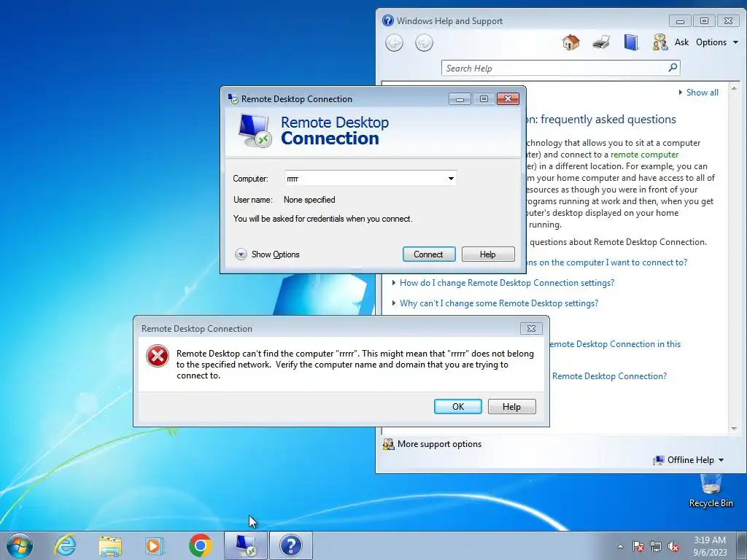Click the Forward arrow in Windows Help
This screenshot has width=747, height=560.
pos(424,43)
